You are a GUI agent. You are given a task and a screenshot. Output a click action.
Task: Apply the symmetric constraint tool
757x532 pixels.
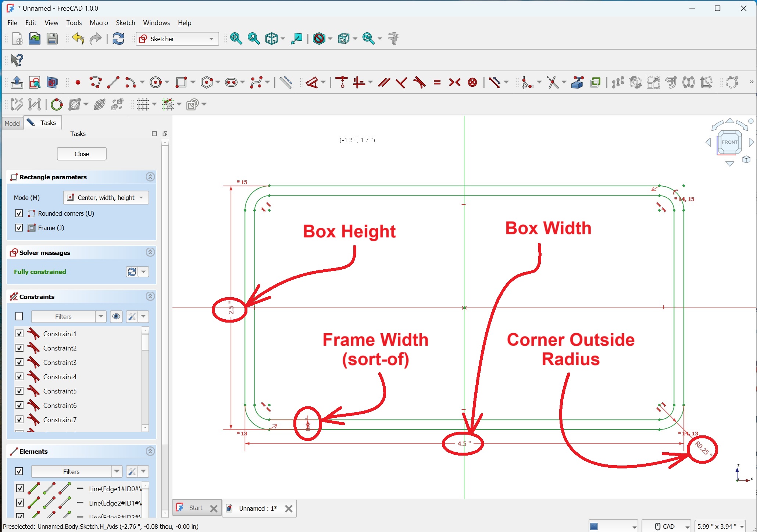(x=455, y=82)
